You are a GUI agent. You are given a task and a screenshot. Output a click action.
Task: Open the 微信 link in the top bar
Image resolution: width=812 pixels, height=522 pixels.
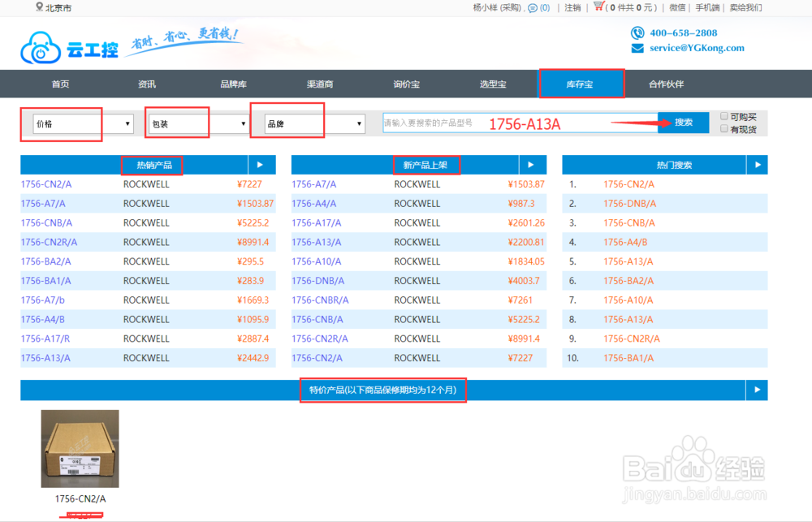pos(677,8)
